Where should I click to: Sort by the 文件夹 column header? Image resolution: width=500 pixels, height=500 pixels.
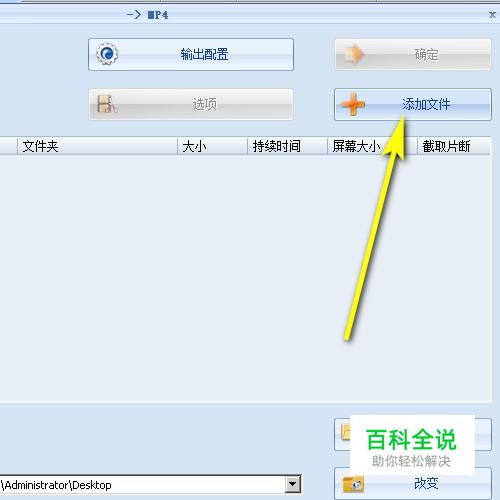(97, 146)
